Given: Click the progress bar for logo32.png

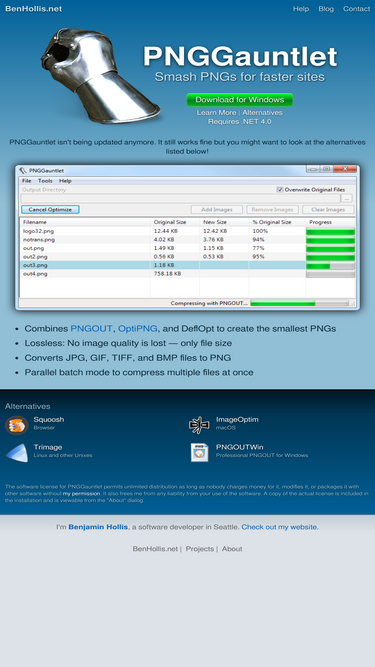Looking at the screenshot, I should [330, 231].
